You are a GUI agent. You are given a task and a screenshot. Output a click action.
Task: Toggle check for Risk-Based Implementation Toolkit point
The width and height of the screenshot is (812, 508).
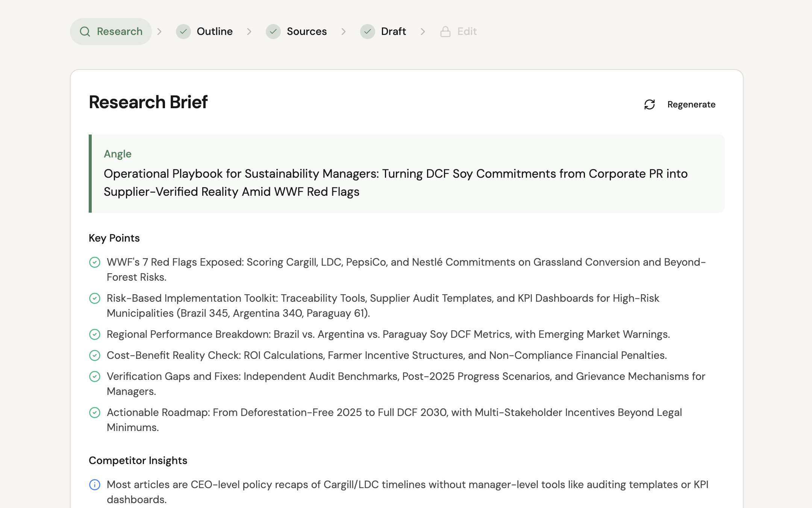coord(95,298)
